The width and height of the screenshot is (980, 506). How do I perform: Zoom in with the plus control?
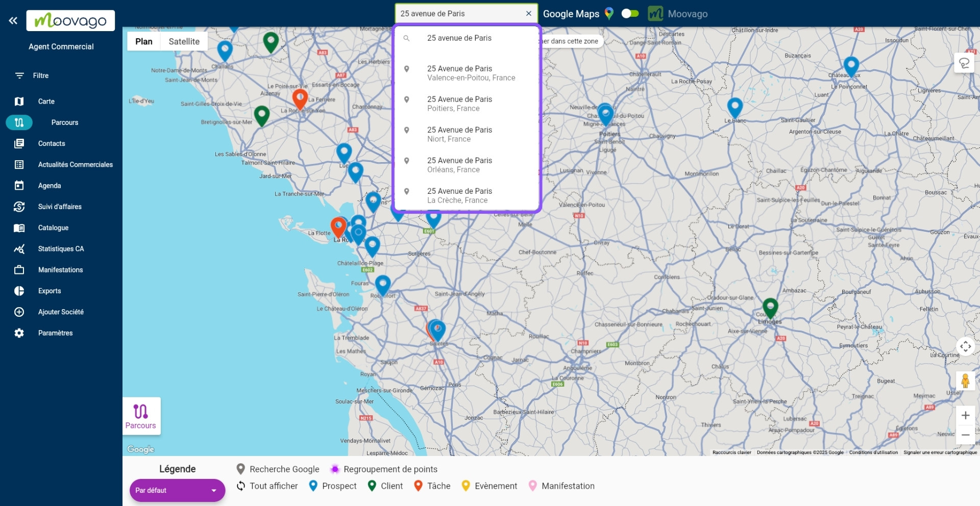tap(965, 415)
